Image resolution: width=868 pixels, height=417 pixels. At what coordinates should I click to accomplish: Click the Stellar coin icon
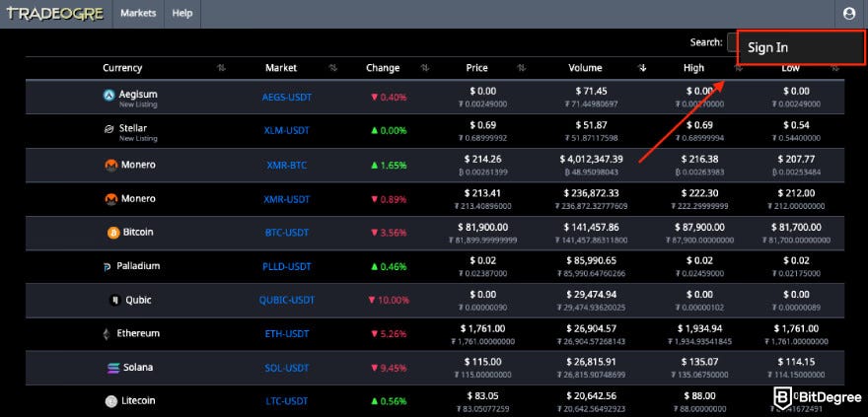pos(109,129)
